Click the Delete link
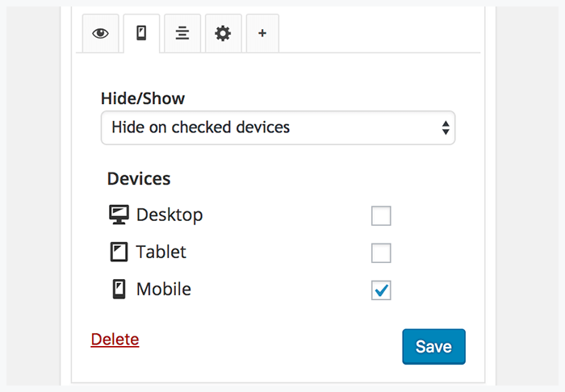Viewport: 565px width, 392px height. tap(115, 340)
